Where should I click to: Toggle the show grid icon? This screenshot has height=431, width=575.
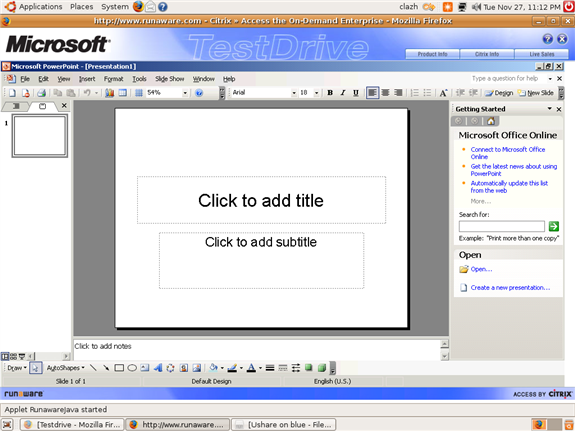point(139,93)
